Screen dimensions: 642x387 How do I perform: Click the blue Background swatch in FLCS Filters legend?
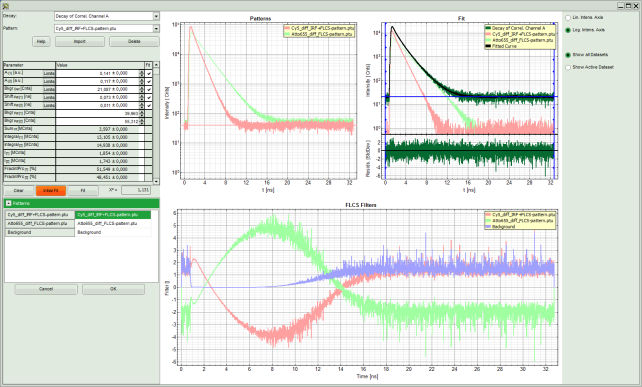488,226
